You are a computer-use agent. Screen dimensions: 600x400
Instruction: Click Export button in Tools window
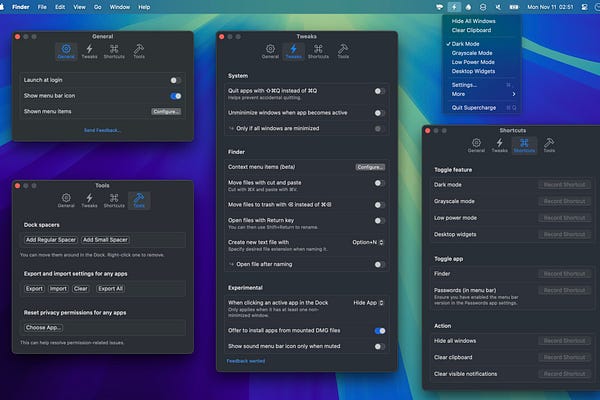pyautogui.click(x=34, y=289)
